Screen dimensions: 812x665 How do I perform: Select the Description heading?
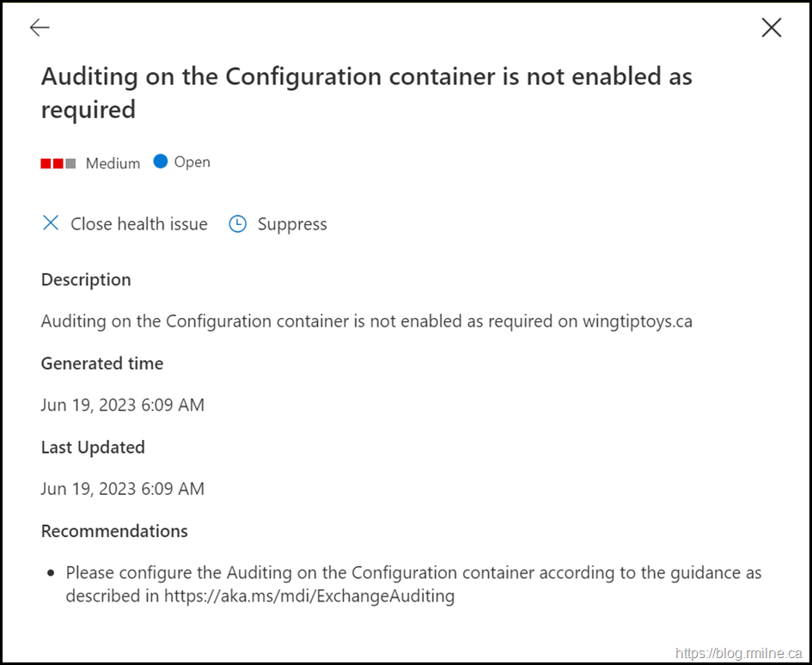pos(86,280)
